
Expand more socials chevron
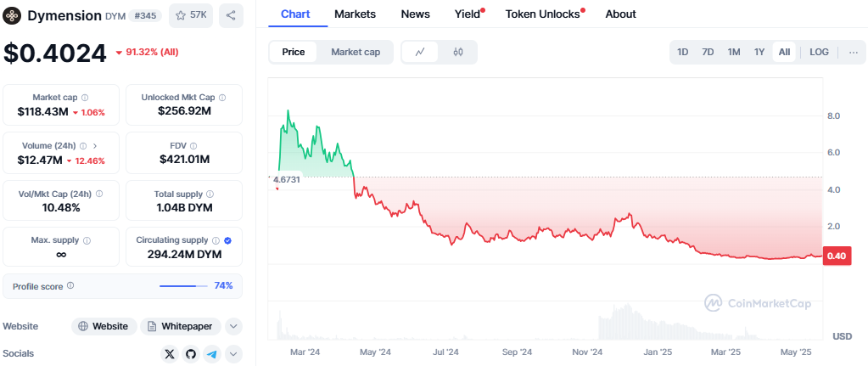233,354
